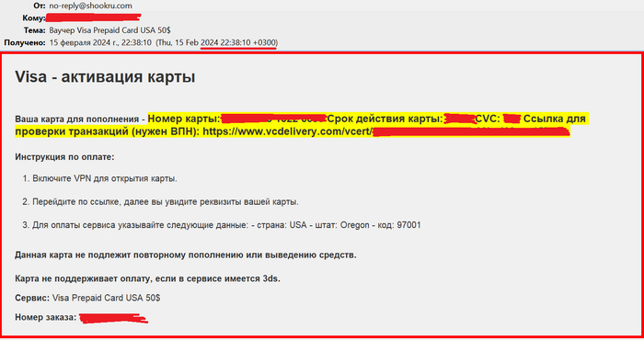The width and height of the screenshot is (644, 340).
Task: Click the text Срок действия карты:
Action: (x=385, y=119)
